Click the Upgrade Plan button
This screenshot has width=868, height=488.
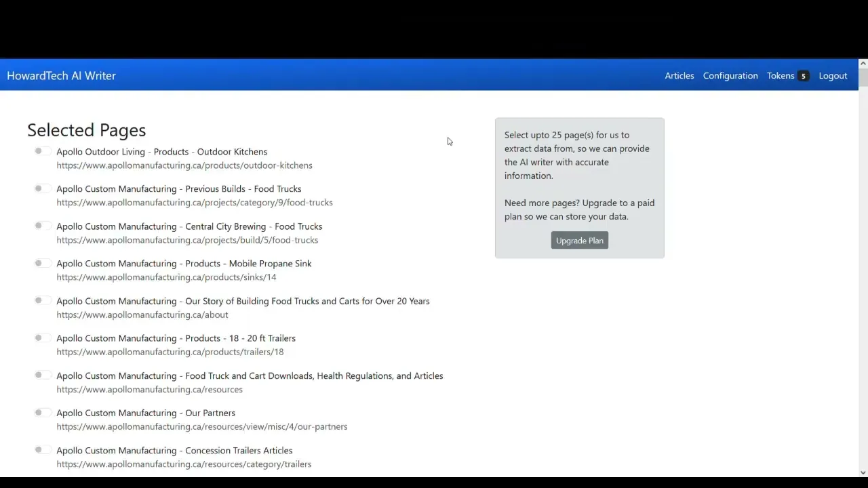click(x=580, y=241)
